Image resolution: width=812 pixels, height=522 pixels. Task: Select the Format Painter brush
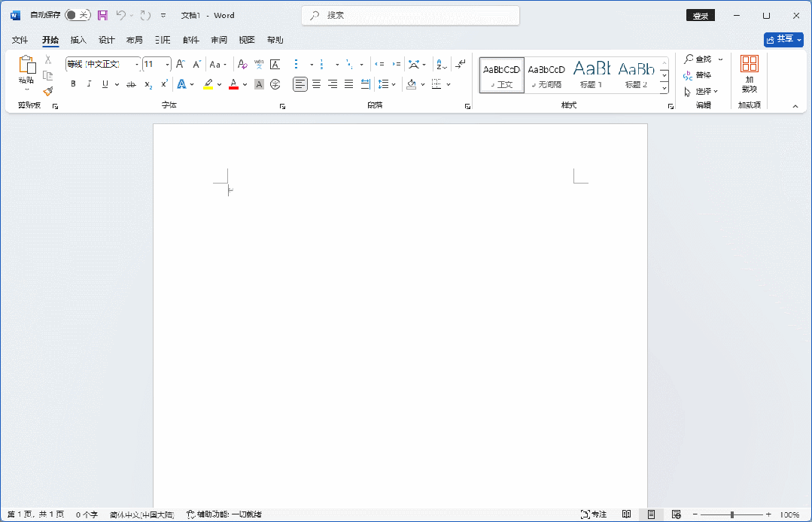(48, 91)
